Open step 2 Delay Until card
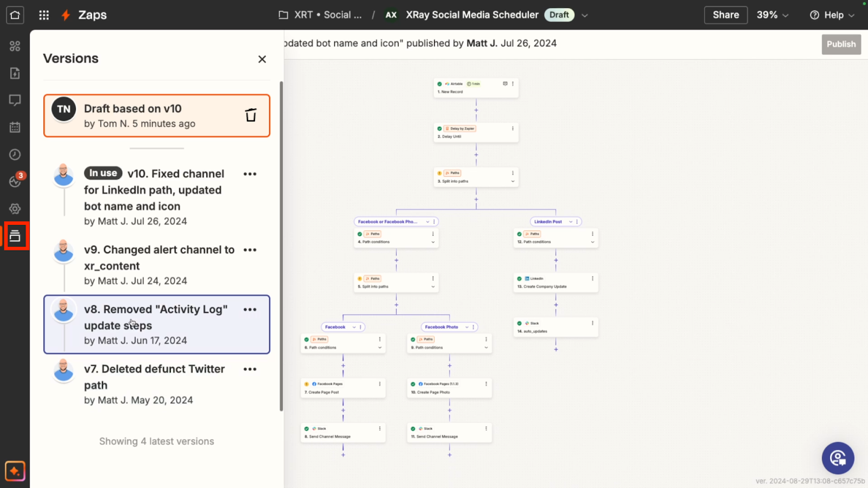 pos(476,132)
